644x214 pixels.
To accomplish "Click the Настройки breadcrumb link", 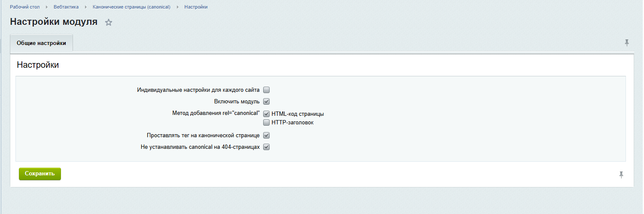I will (x=196, y=7).
